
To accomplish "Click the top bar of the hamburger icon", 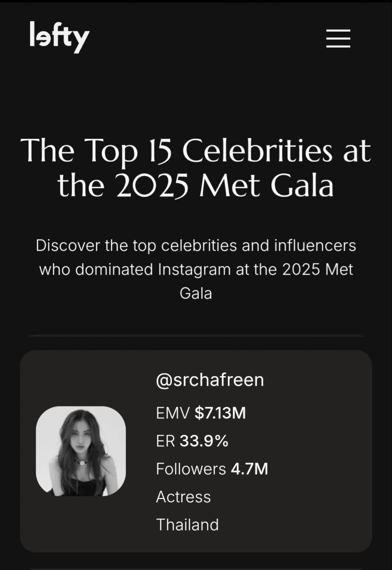I will [x=338, y=30].
